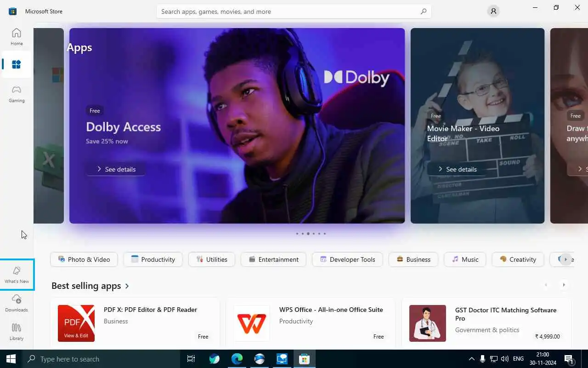Click the first carousel dot

pyautogui.click(x=297, y=234)
